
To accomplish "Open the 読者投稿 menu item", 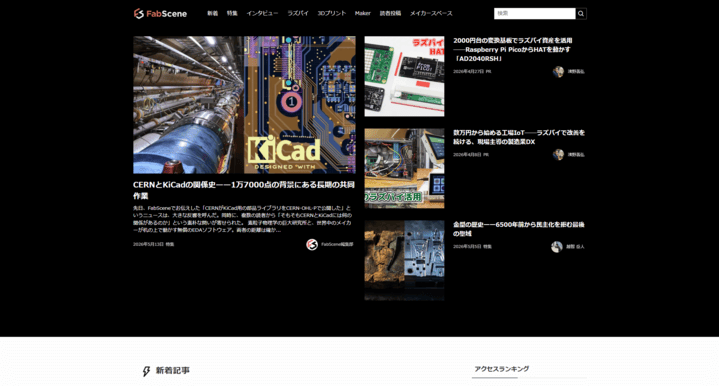I will coord(390,13).
